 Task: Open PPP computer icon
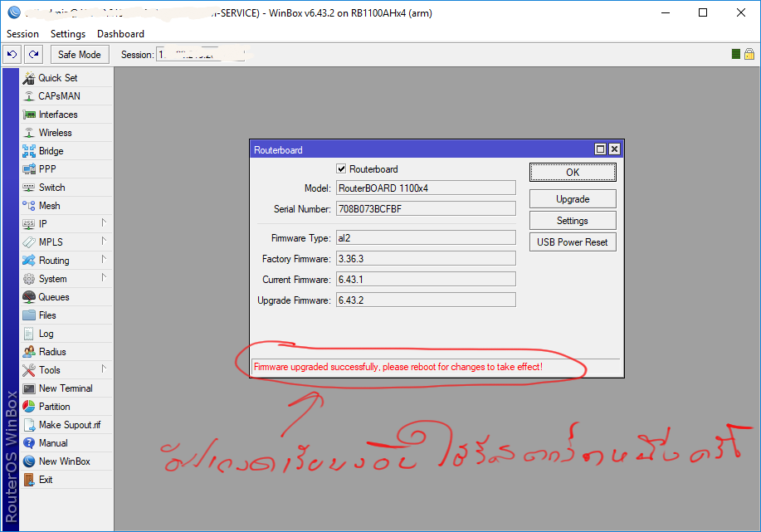point(29,169)
